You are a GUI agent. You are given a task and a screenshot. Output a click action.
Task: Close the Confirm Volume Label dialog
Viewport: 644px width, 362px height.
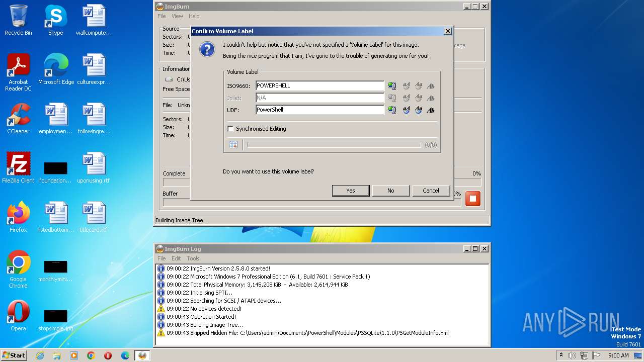(x=447, y=31)
